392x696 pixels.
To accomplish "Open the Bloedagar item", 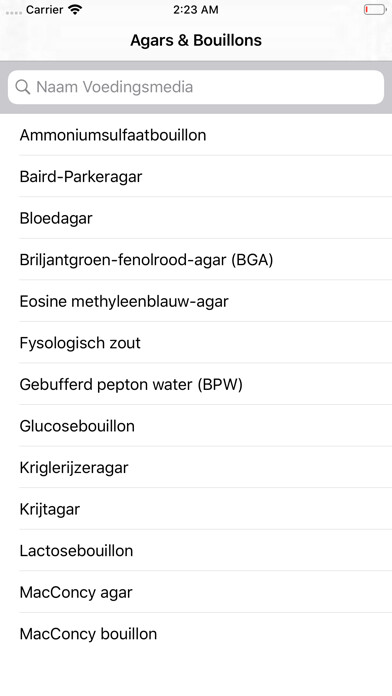I will [x=196, y=218].
